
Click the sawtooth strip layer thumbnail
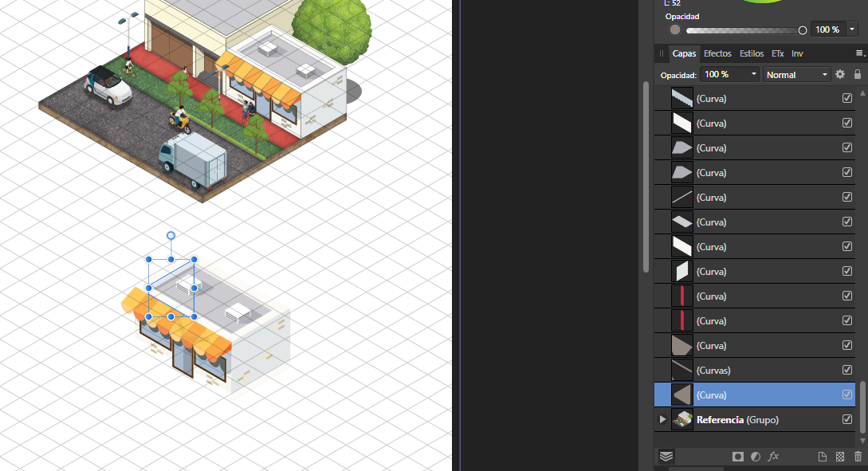point(682,99)
